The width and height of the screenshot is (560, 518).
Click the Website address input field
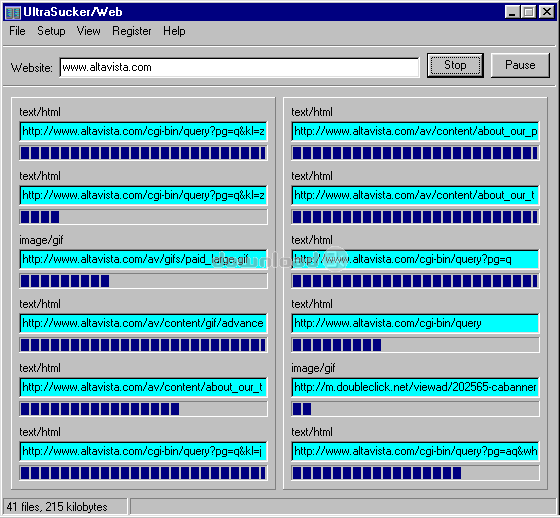(x=239, y=67)
